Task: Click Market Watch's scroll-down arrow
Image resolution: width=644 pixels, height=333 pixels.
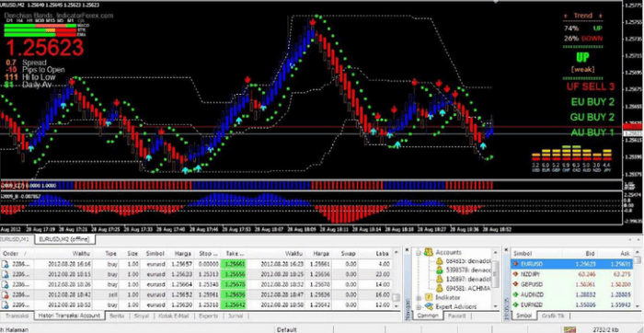Action: 637,306
